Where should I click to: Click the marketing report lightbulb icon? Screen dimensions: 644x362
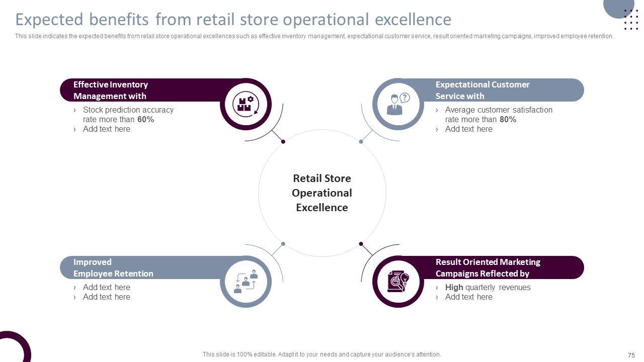point(398,282)
